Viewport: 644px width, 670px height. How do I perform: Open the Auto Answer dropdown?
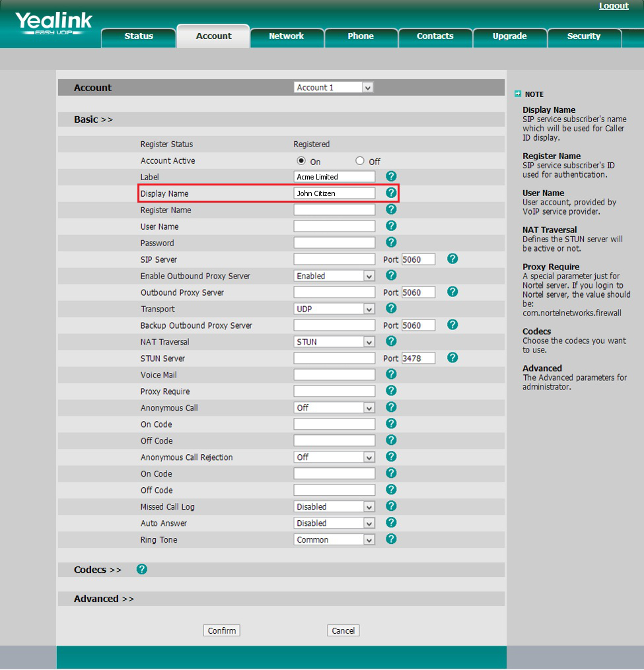tap(334, 523)
